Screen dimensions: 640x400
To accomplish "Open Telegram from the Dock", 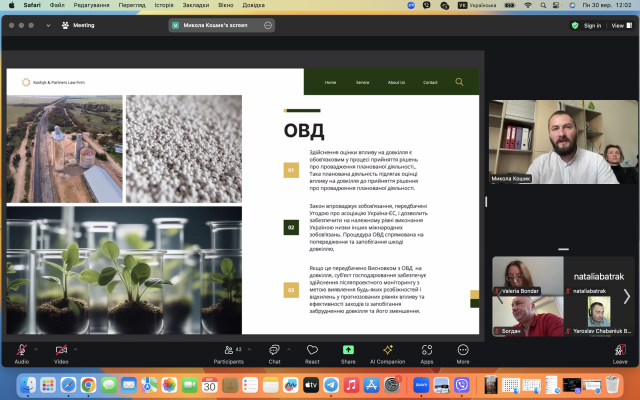I will click(331, 384).
